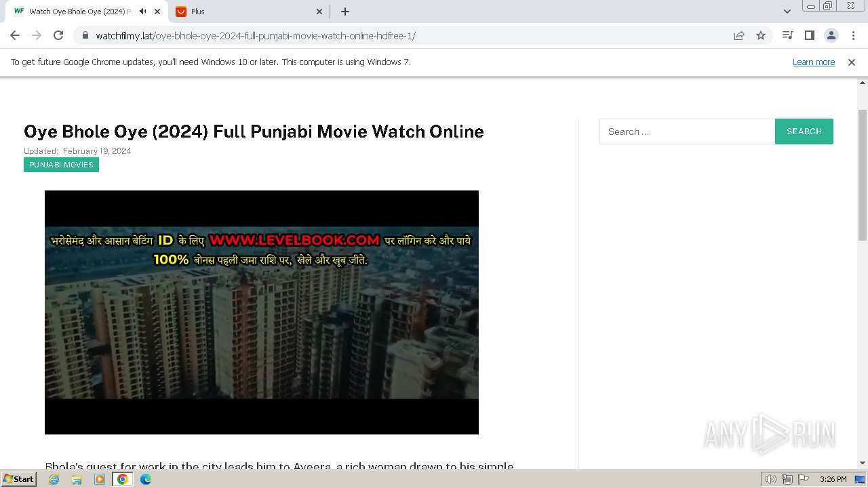Share this page using address bar icon
The image size is (868, 488).
[739, 35]
